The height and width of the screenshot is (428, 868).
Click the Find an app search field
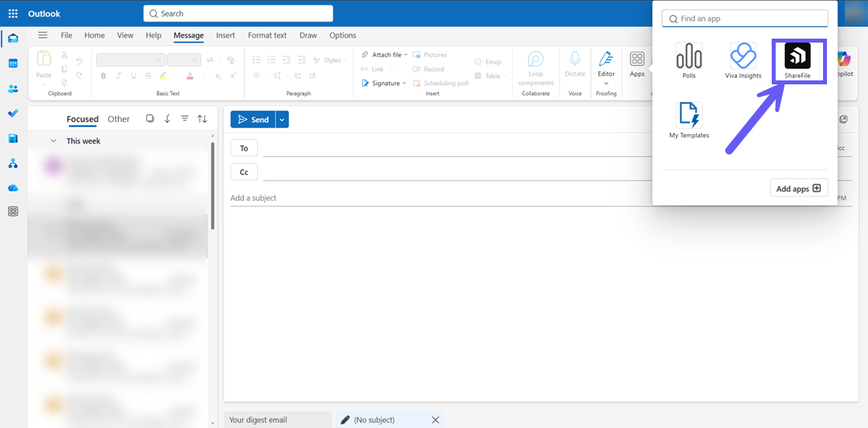coord(745,18)
